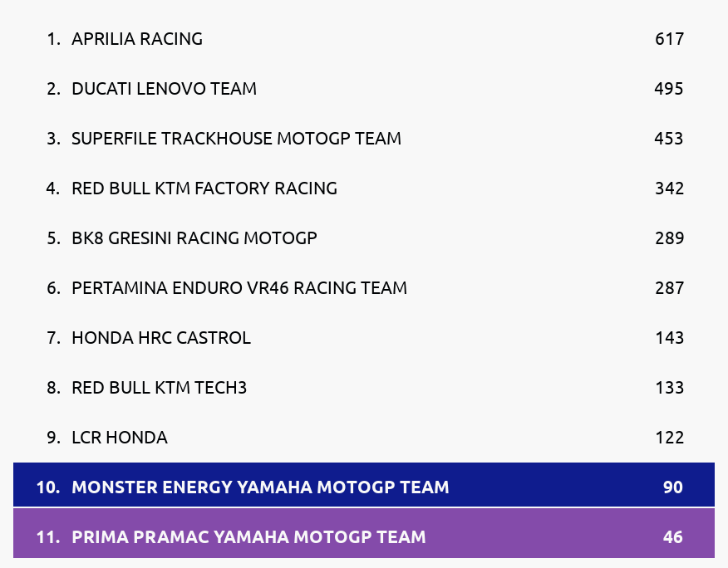This screenshot has width=728, height=568.
Task: Open Superfile Trackhouse MotoGP Team row
Action: pyautogui.click(x=364, y=139)
